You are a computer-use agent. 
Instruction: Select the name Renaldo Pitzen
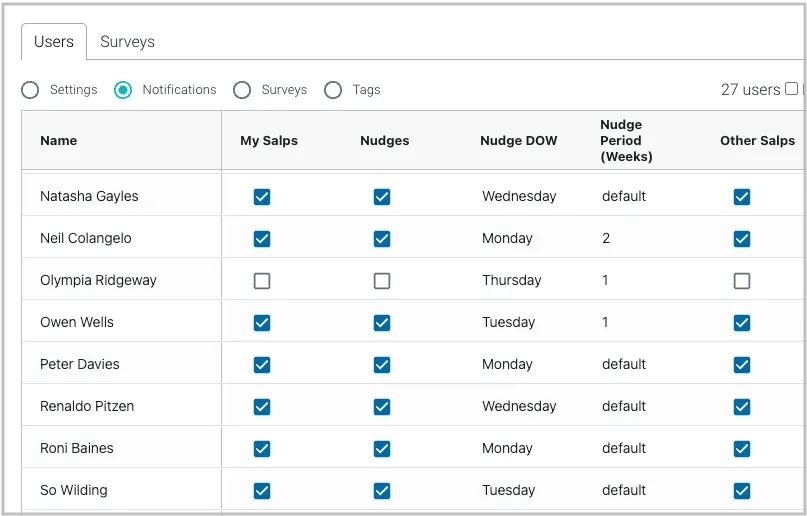(87, 406)
